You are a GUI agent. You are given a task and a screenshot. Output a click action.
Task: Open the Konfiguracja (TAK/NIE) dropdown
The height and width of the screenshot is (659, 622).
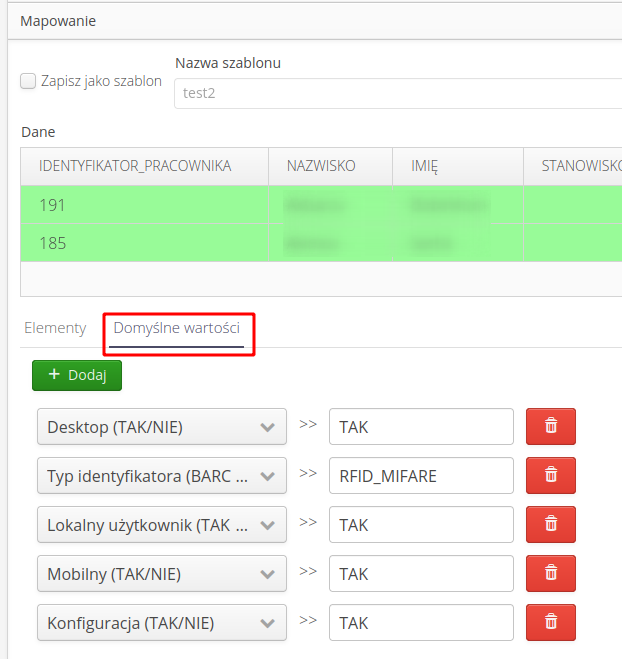click(161, 623)
